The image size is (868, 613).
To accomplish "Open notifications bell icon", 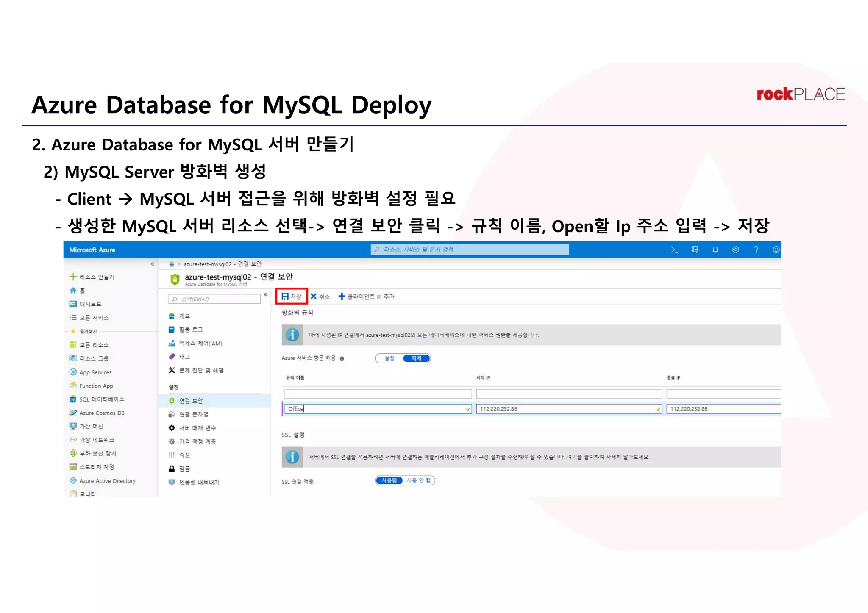I will (x=715, y=250).
